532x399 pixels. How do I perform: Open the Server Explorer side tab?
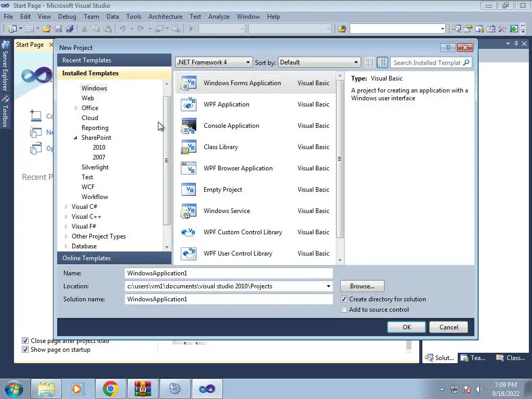[5, 66]
